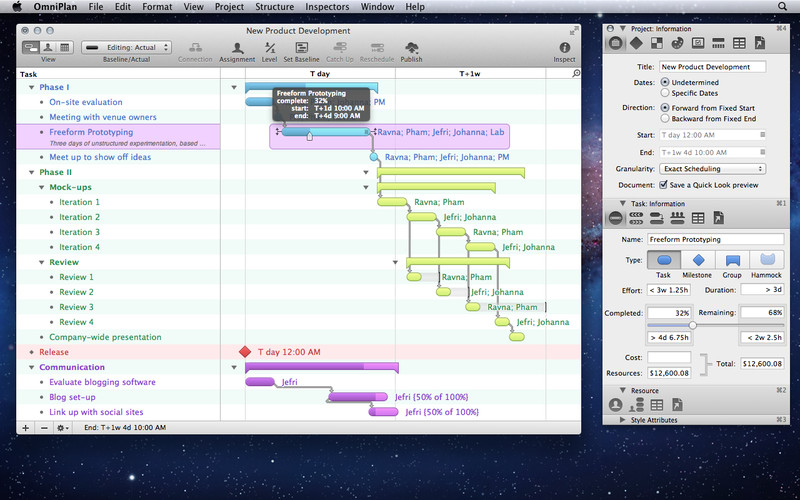Select the Hammock task type icon
800x500 pixels.
click(767, 261)
